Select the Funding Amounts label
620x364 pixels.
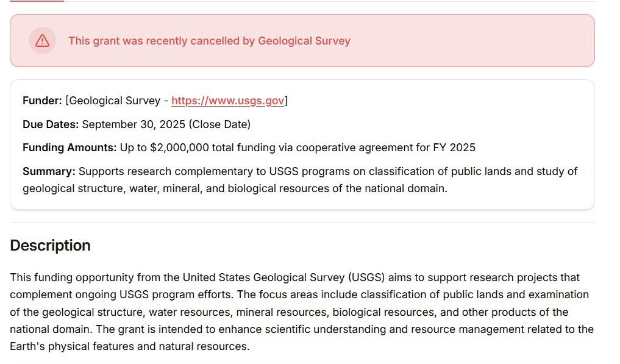(69, 148)
